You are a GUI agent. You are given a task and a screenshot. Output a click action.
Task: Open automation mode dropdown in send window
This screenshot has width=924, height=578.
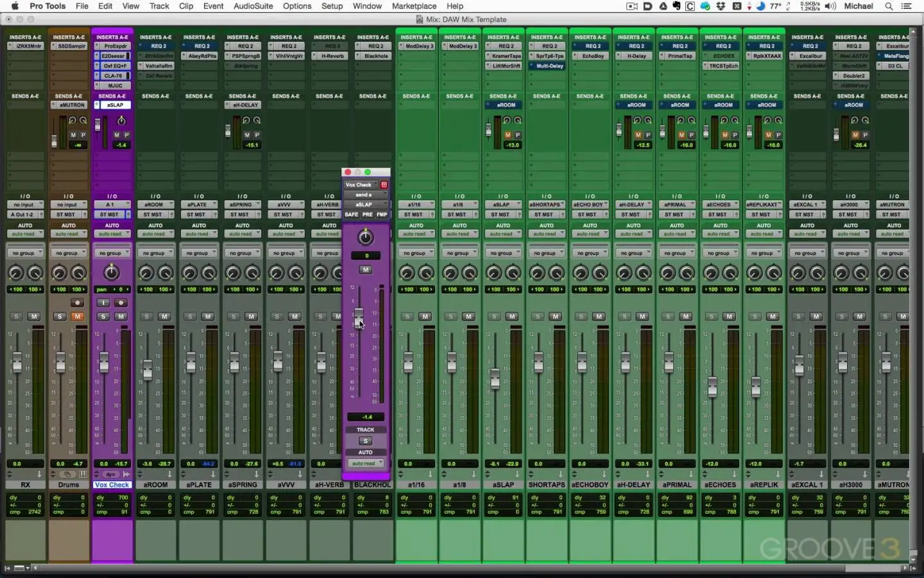click(x=366, y=463)
